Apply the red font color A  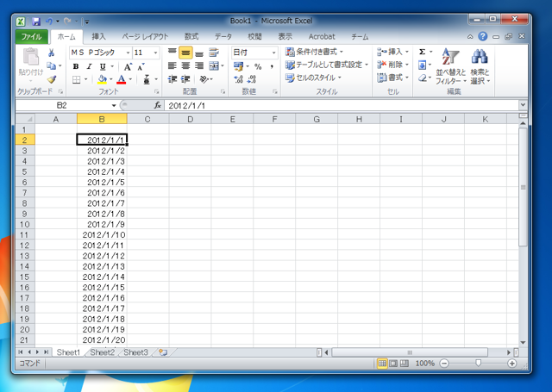[122, 79]
